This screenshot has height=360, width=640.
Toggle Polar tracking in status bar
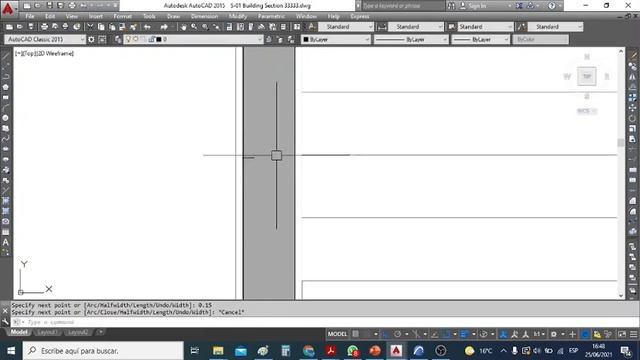(x=397, y=334)
